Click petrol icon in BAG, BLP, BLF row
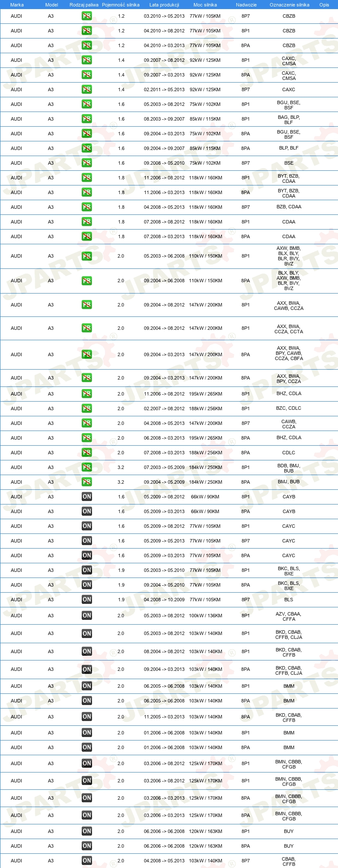 click(x=87, y=119)
